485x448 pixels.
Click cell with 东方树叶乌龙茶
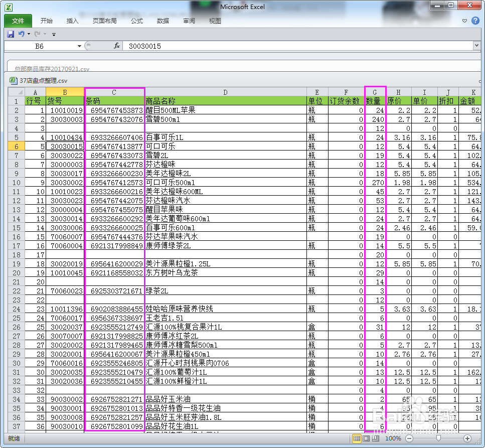[x=226, y=273]
